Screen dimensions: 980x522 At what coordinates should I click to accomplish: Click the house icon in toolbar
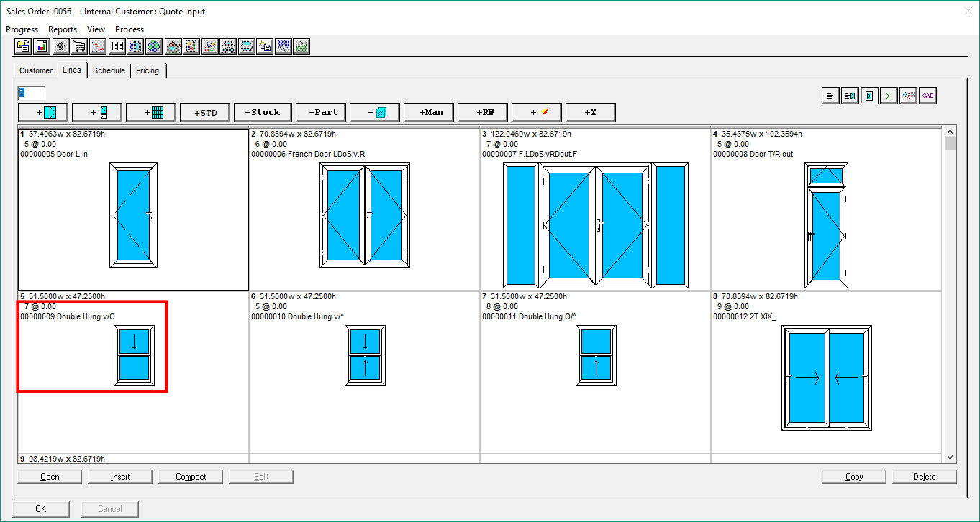click(x=173, y=47)
